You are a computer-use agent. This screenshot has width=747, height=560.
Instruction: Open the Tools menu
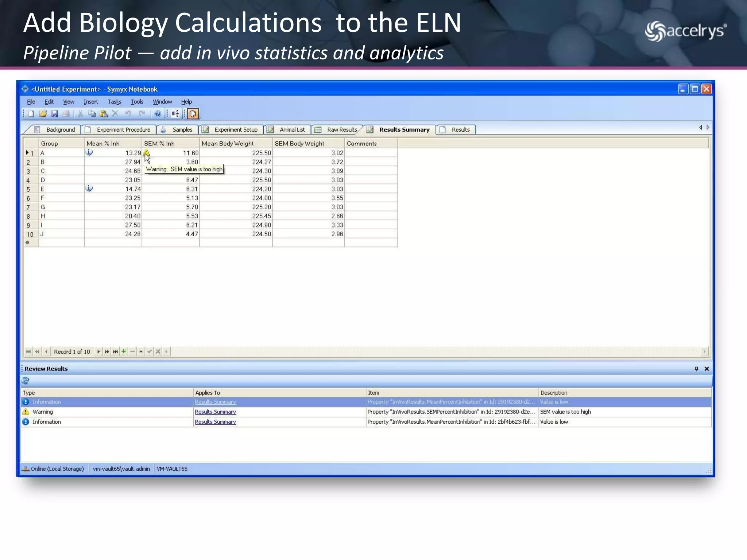(137, 102)
